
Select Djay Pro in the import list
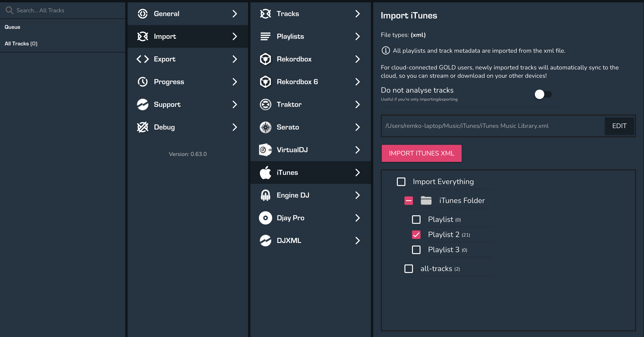click(310, 218)
